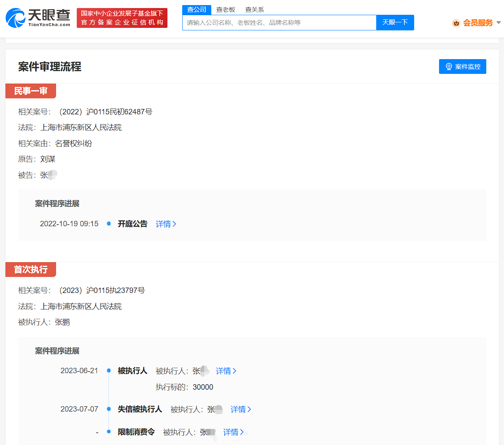This screenshot has width=504, height=445.
Task: Click the timeline dot next to 限制消费令
Action: tap(109, 432)
